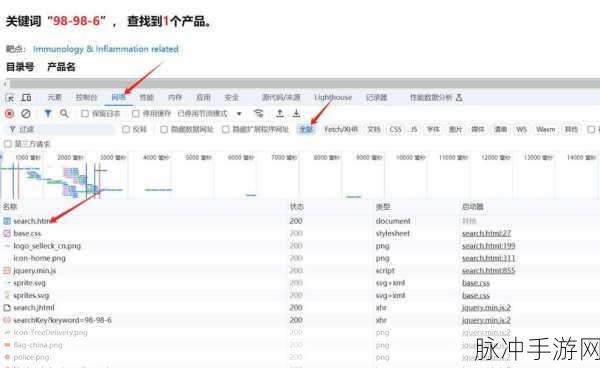Check 隐藏扩展程序网址 checkbox
This screenshot has height=368, width=600.
coord(226,130)
